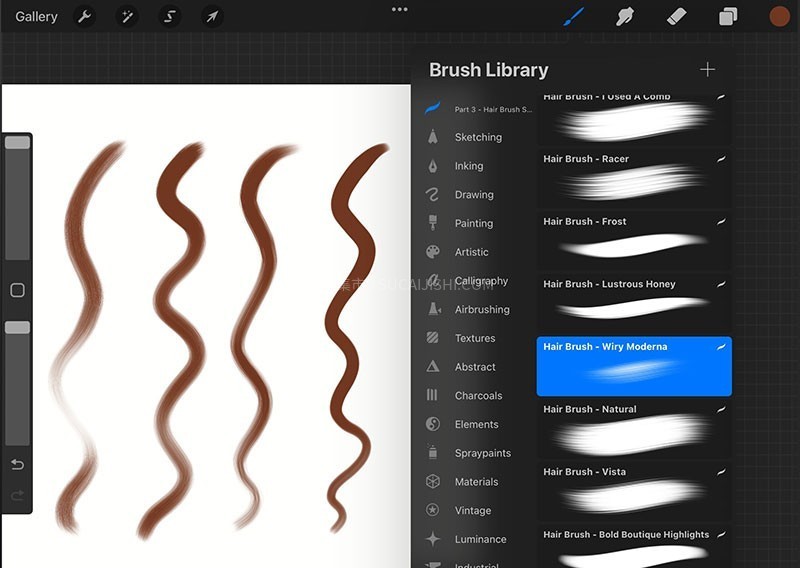Click the Inking pen nib icon
Image resolution: width=800 pixels, height=568 pixels.
[433, 166]
